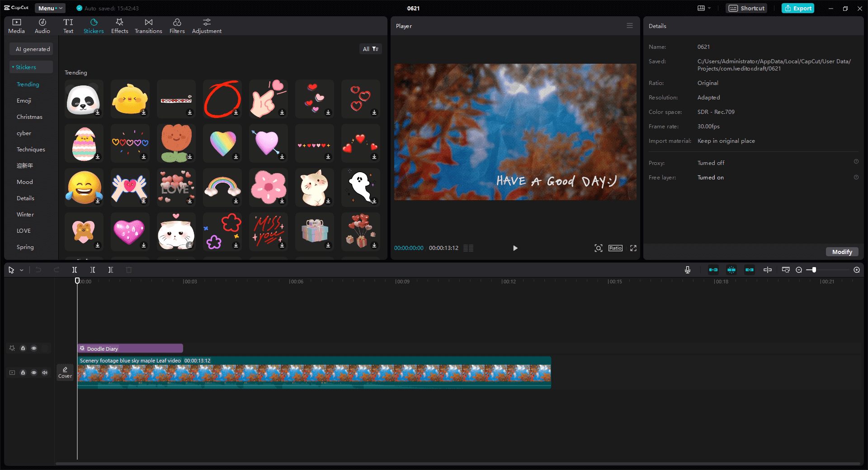Click the voiceover microphone icon above the timeline
Screen dimensions: 868x470
pyautogui.click(x=687, y=270)
